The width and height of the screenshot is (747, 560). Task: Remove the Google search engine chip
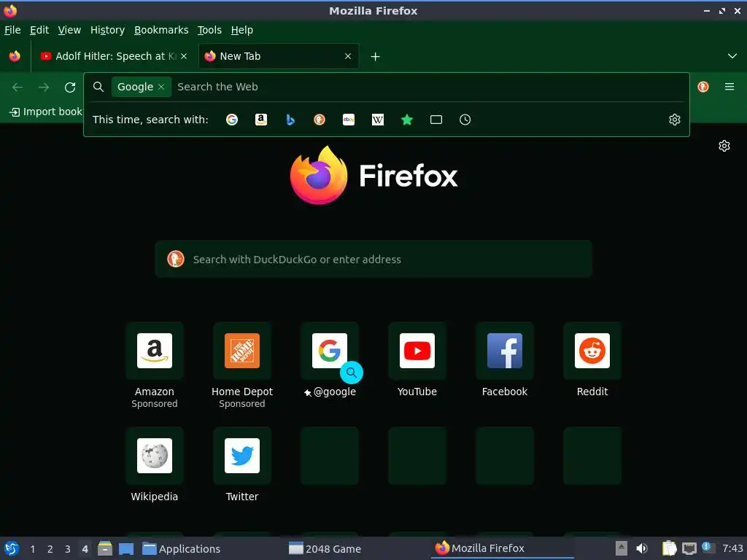(x=161, y=87)
